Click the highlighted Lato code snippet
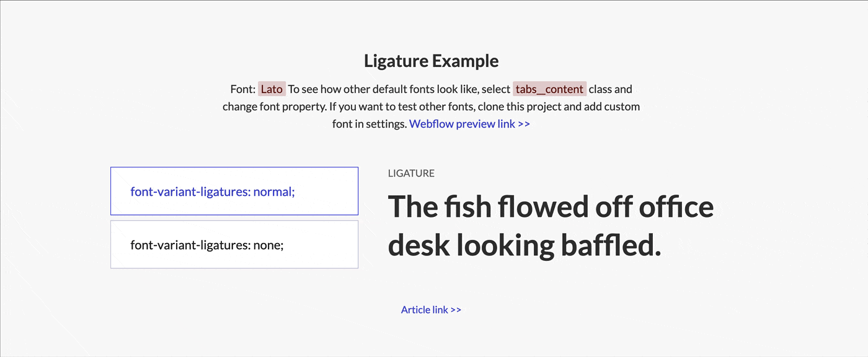Screen dimensions: 868x357 click(272, 89)
